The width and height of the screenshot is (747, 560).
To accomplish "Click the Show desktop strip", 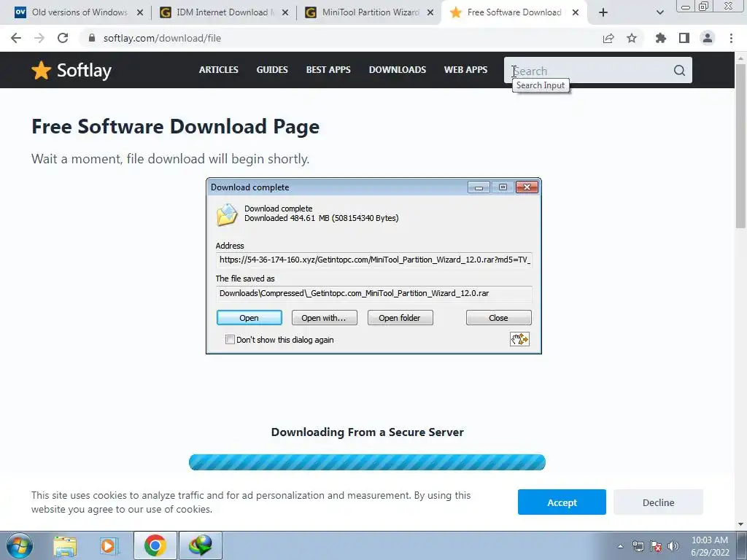I will pyautogui.click(x=742, y=545).
